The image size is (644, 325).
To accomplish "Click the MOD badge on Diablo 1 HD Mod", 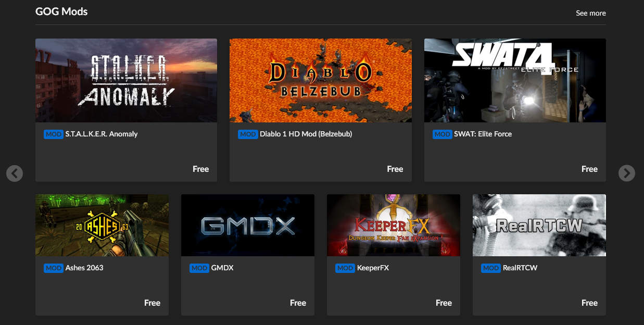I will (248, 134).
